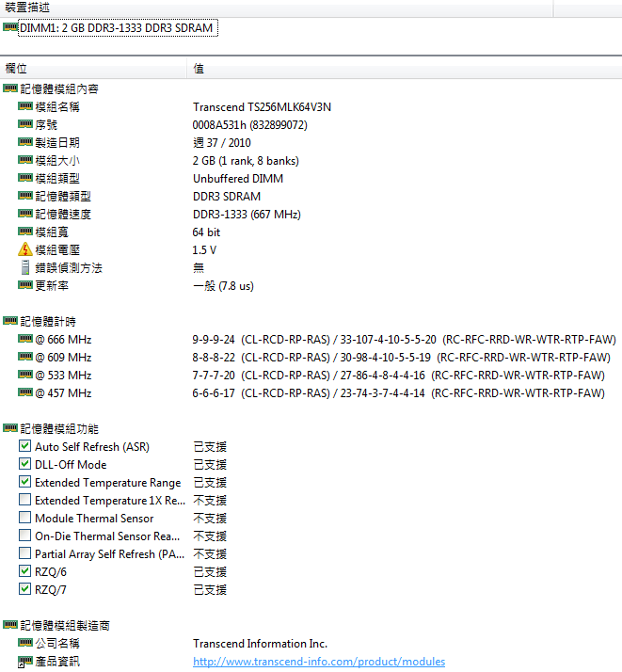622x672 pixels.
Task: Select the 記憶體模組功能 section heading text
Action: point(59,429)
